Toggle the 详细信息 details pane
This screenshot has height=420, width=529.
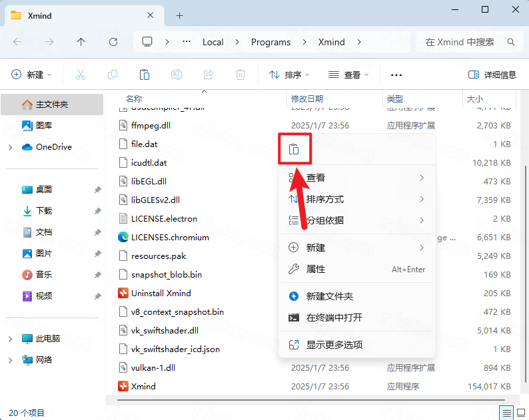point(492,75)
